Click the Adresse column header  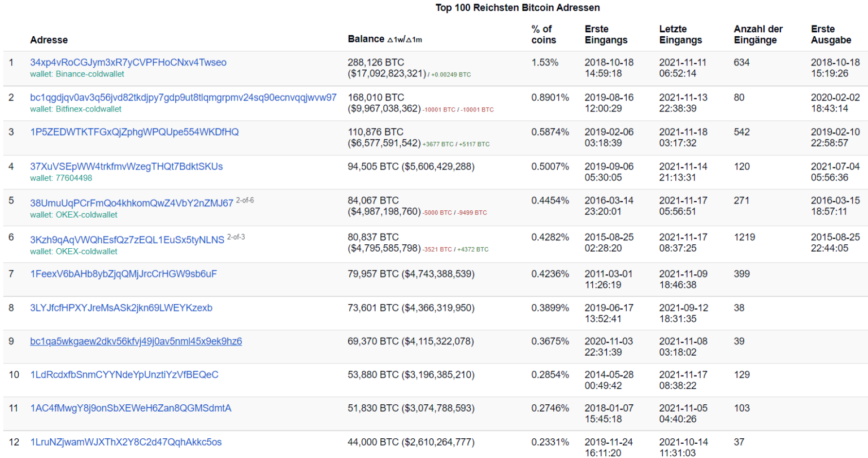[49, 40]
